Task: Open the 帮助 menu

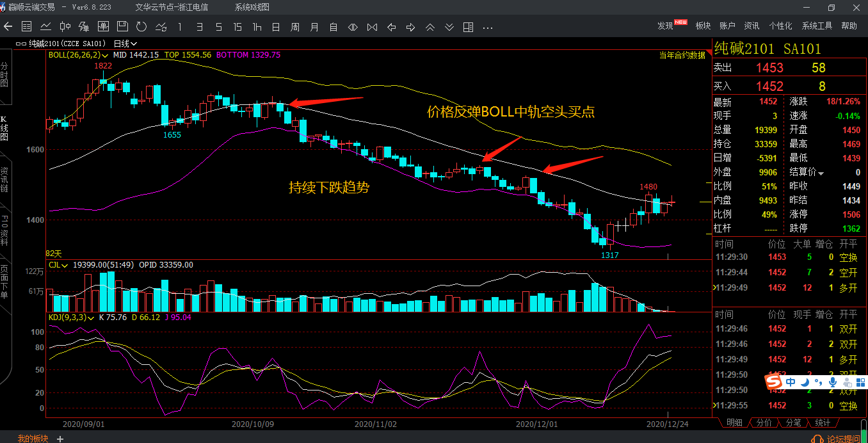Action: [x=849, y=26]
